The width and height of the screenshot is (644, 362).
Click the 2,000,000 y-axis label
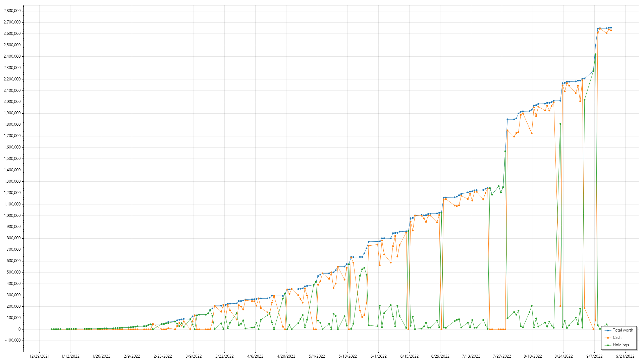(x=12, y=102)
